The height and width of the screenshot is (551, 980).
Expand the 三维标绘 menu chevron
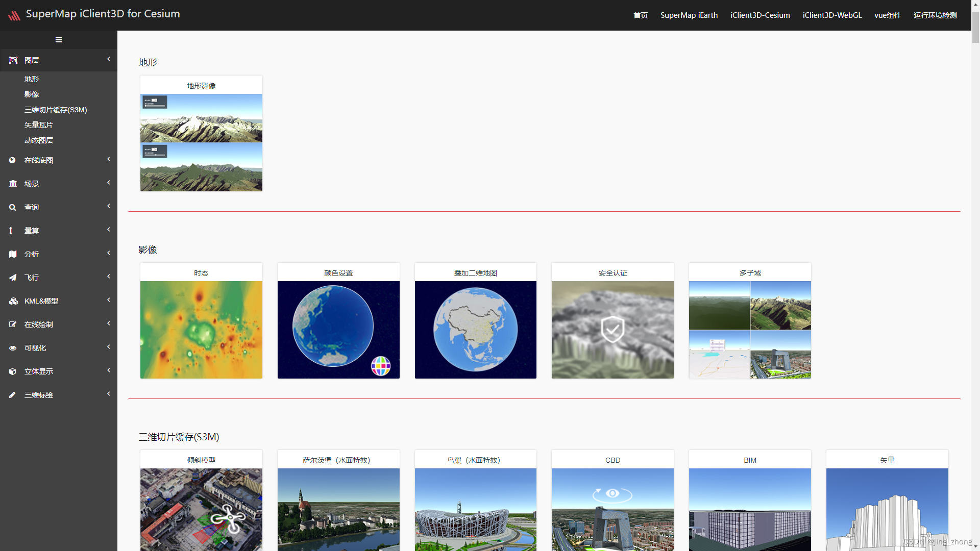(109, 394)
